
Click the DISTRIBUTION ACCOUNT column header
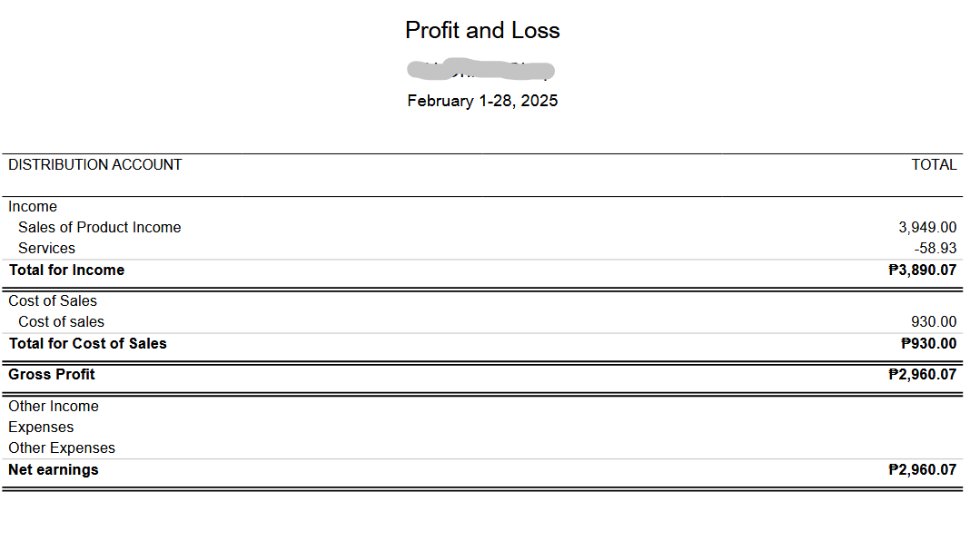click(x=95, y=165)
